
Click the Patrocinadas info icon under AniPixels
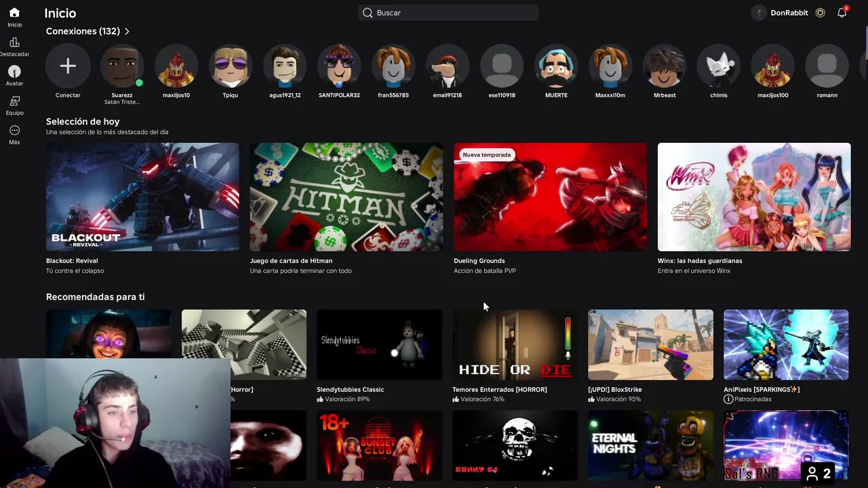tap(728, 399)
